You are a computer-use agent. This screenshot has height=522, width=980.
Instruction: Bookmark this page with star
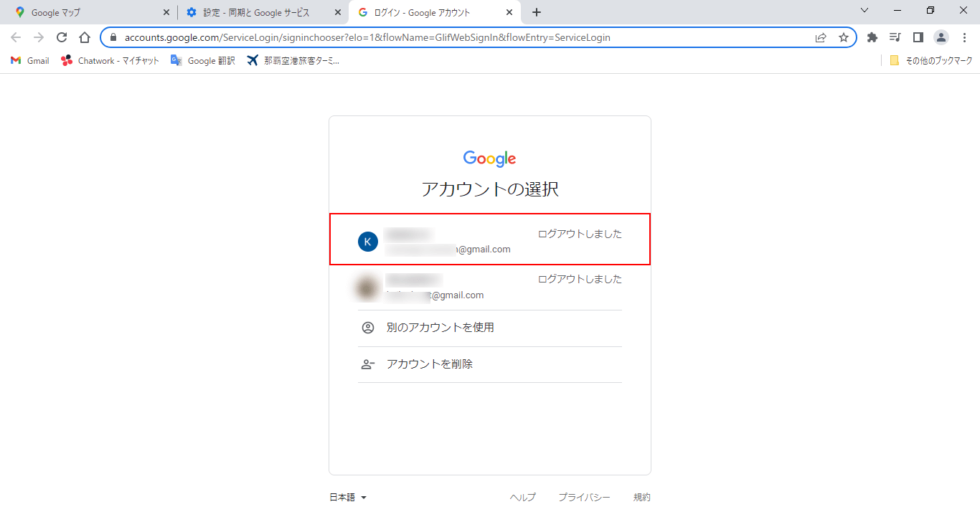click(844, 37)
